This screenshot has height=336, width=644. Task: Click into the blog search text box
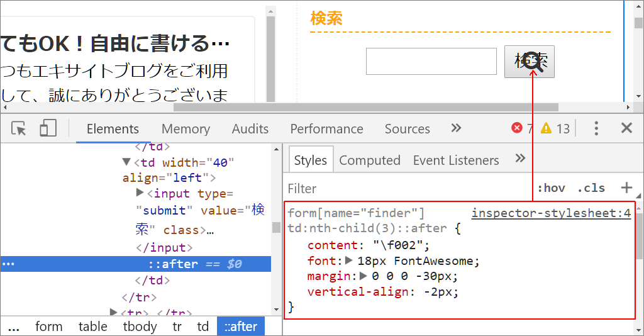[x=431, y=62]
